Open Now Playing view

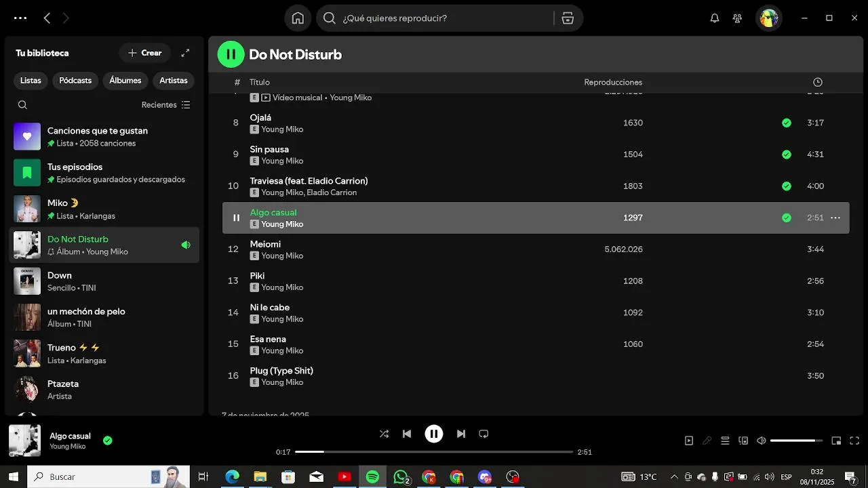(689, 441)
